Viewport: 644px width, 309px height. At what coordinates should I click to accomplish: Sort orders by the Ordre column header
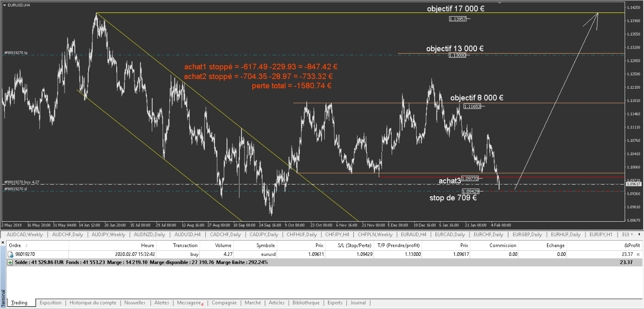tap(38, 245)
